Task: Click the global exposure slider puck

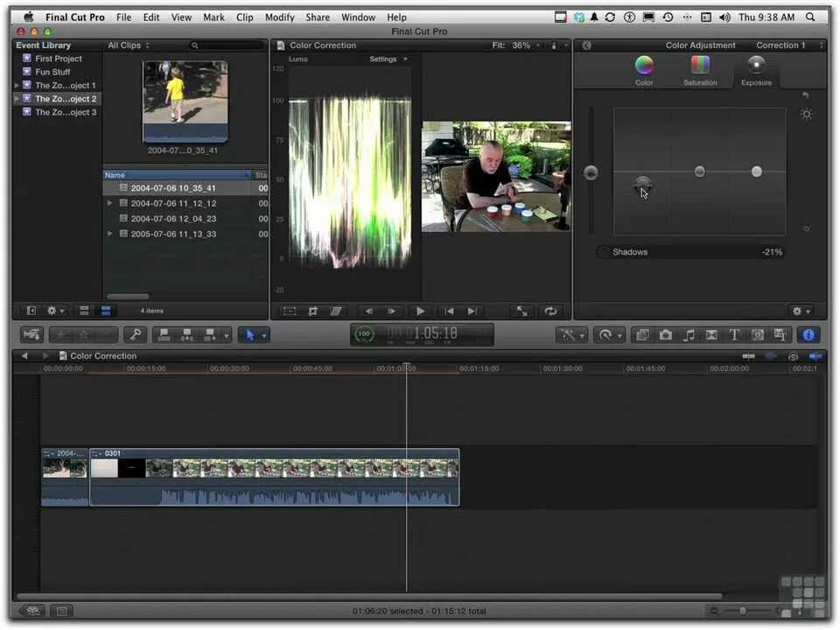Action: (x=591, y=172)
